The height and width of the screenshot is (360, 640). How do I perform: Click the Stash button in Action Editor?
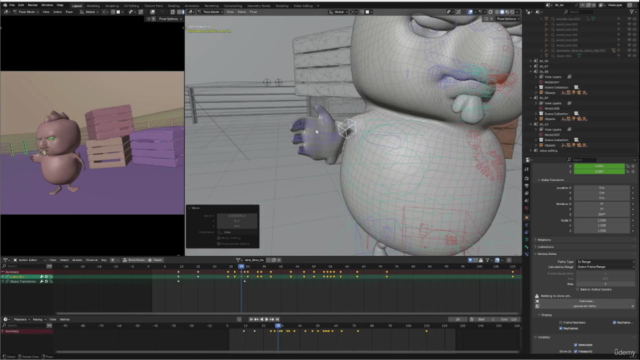tap(156, 260)
